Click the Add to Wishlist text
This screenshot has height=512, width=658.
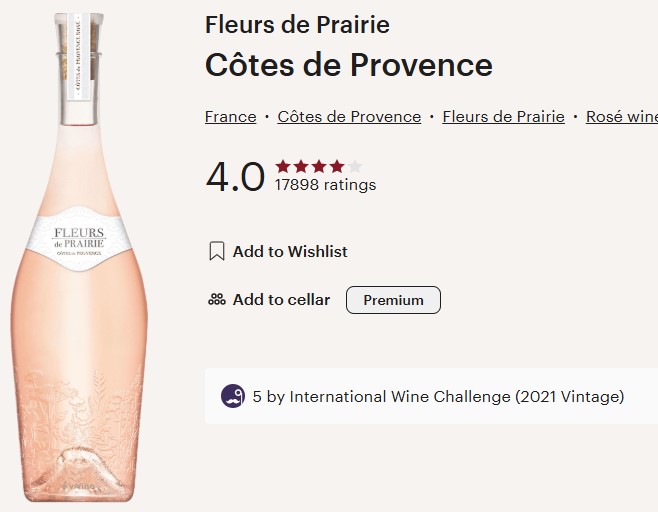pos(290,252)
